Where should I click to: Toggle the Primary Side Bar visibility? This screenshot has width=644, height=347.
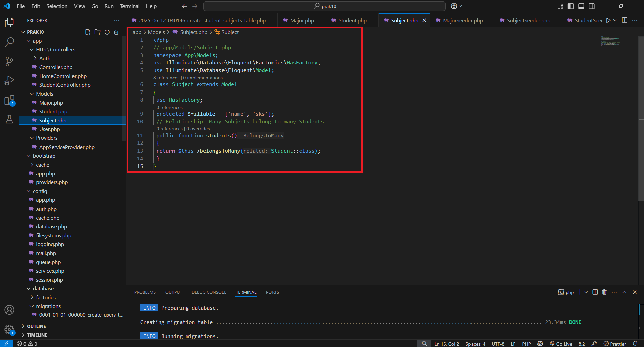571,6
